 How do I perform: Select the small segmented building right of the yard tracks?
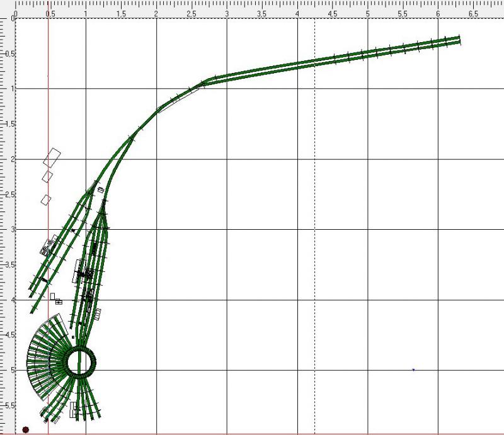98,314
